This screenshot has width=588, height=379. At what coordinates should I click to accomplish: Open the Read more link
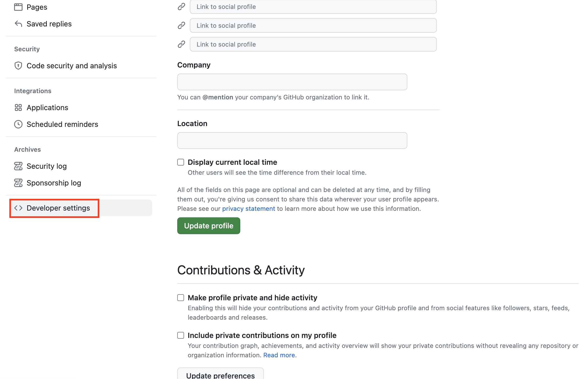279,355
